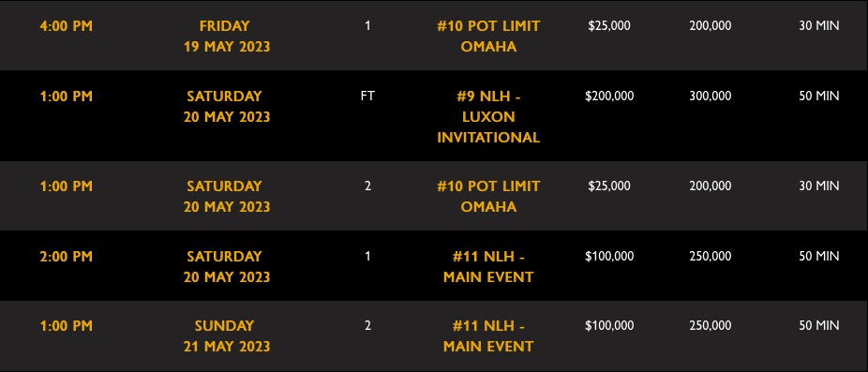Click the $100,000 buy-in in the Sunday row

tap(609, 326)
